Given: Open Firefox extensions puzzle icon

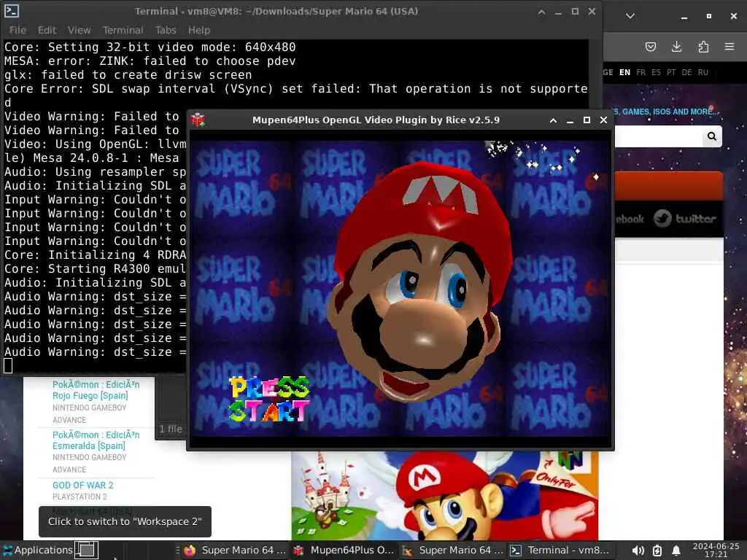Looking at the screenshot, I should pos(703,47).
